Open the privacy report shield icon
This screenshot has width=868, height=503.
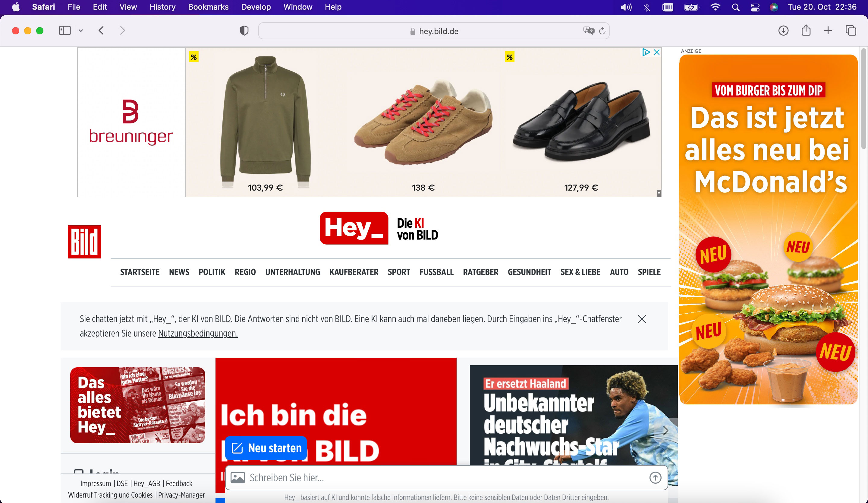pyautogui.click(x=244, y=31)
